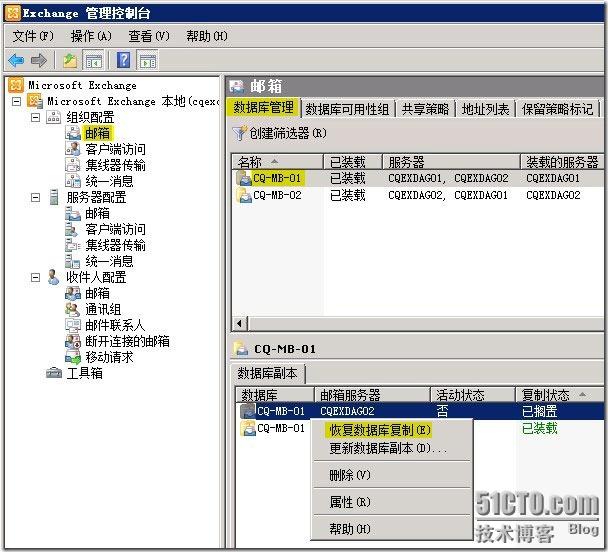608x552 pixels.
Task: Switch to the 地址列表 tab
Action: 485,109
